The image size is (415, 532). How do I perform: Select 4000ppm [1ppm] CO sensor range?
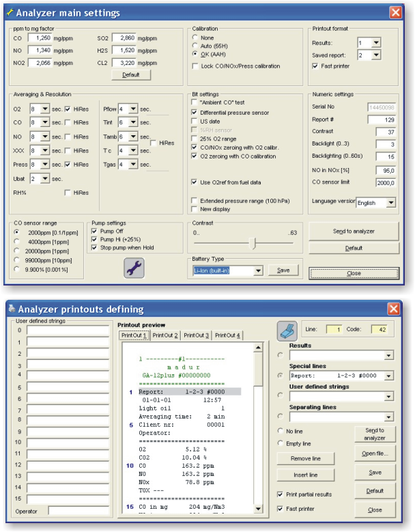click(x=16, y=242)
